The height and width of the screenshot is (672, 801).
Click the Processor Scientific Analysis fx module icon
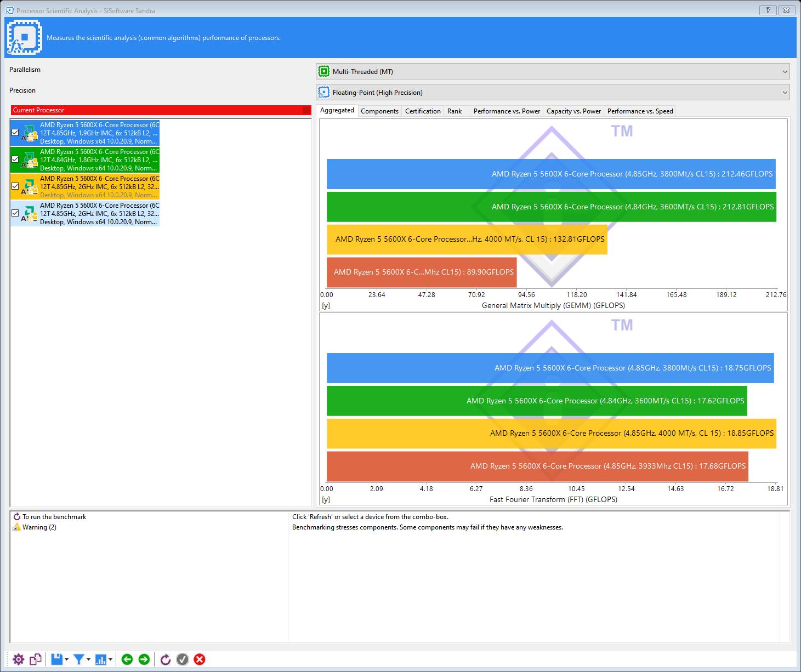[25, 38]
